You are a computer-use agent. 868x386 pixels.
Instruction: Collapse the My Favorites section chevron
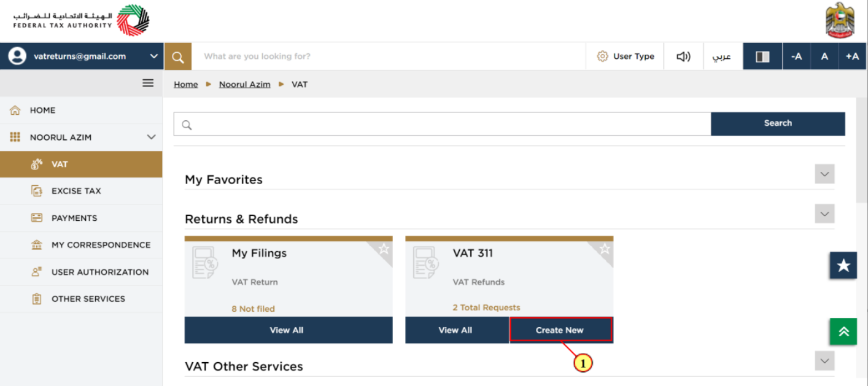click(824, 174)
